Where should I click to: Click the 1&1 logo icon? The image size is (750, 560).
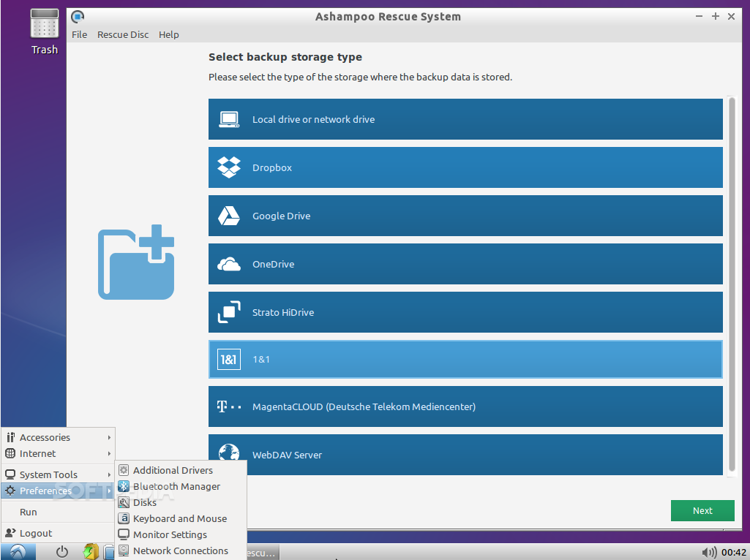point(229,359)
